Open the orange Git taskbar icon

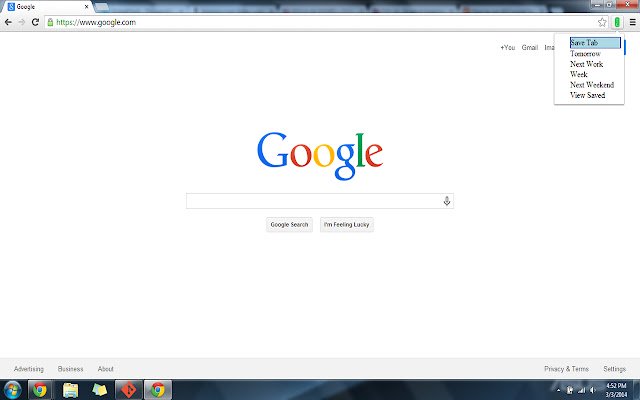[129, 390]
